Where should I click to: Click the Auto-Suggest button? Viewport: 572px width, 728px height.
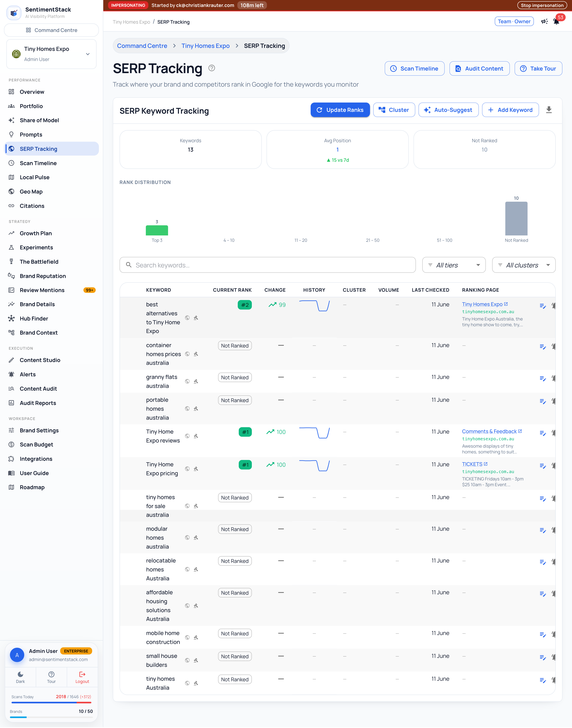(448, 110)
